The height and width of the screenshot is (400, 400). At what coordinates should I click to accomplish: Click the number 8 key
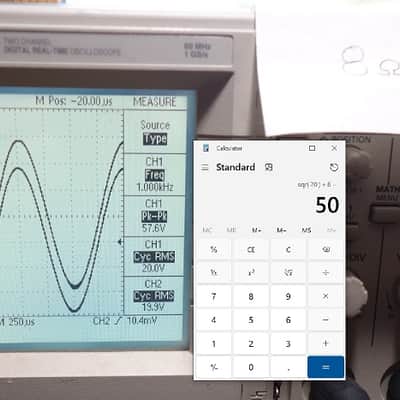click(251, 296)
